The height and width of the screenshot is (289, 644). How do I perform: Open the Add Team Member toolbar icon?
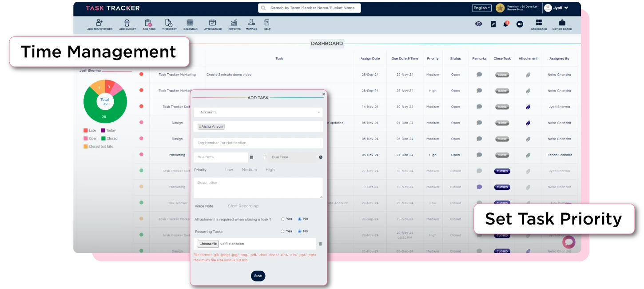pyautogui.click(x=99, y=24)
